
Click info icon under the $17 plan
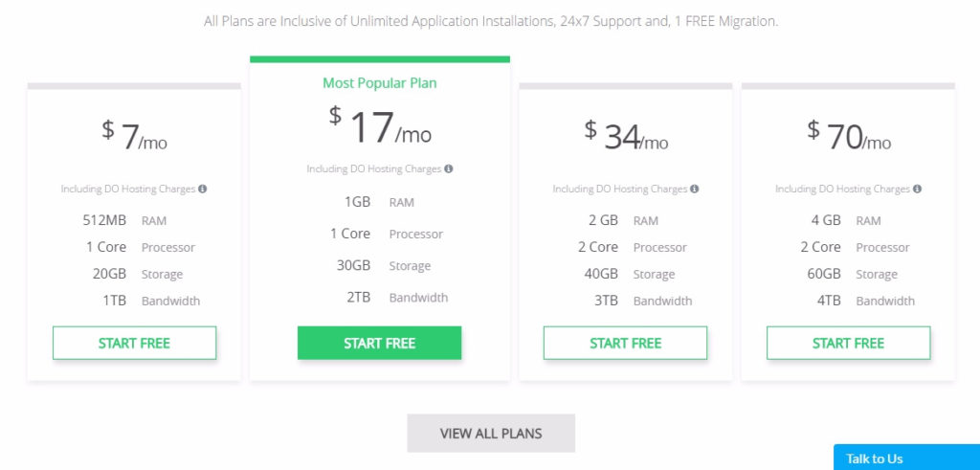pos(449,168)
